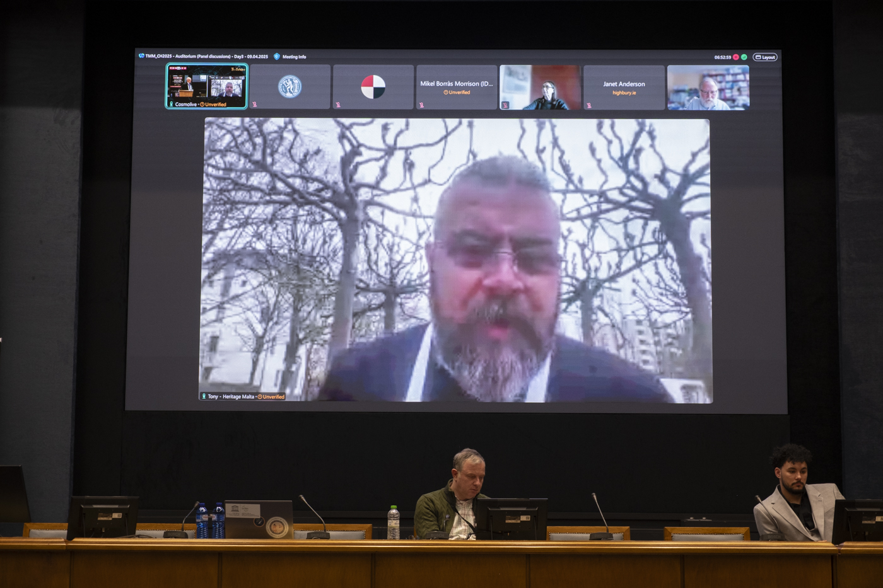Click the red recording indicator icon

[x=735, y=57]
